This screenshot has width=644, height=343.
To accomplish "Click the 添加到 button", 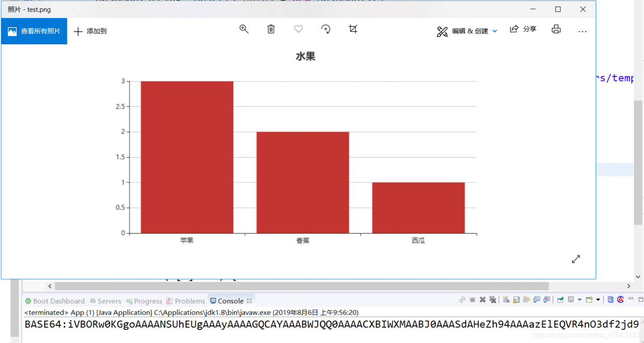I will click(x=91, y=31).
